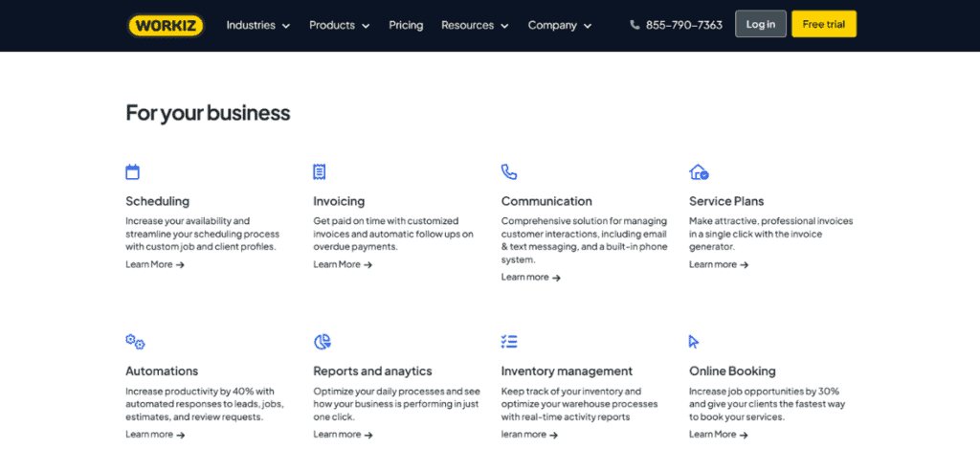Image resolution: width=980 pixels, height=472 pixels.
Task: Click the Service Plans house icon
Action: (x=699, y=172)
